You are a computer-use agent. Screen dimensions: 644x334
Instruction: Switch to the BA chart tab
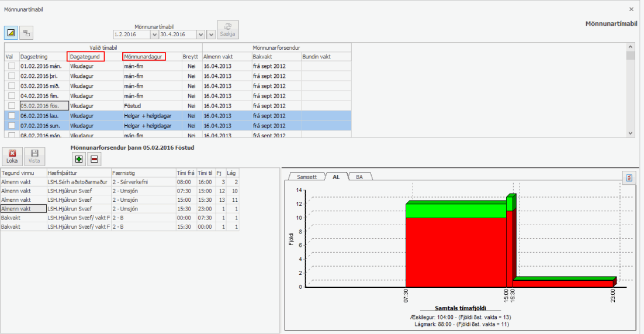359,177
